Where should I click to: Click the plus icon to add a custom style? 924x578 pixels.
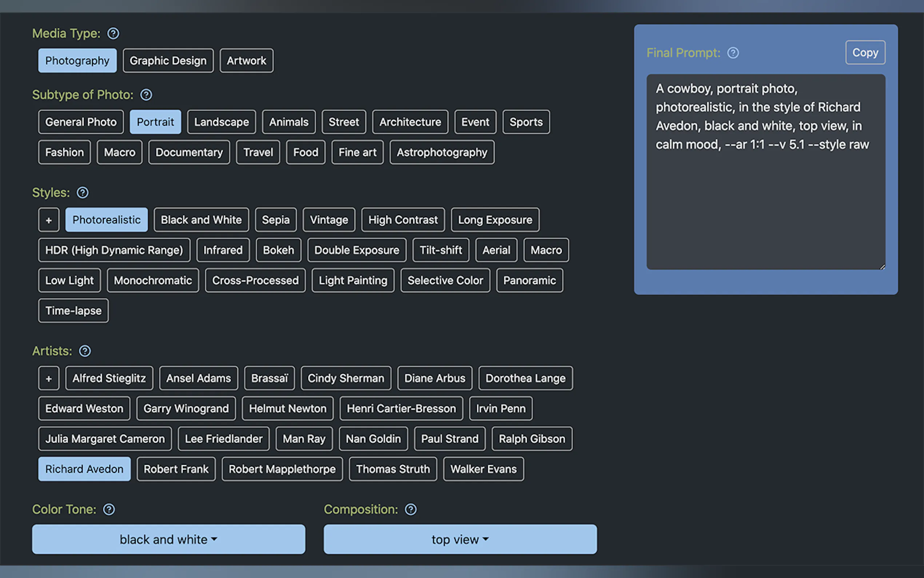click(48, 220)
